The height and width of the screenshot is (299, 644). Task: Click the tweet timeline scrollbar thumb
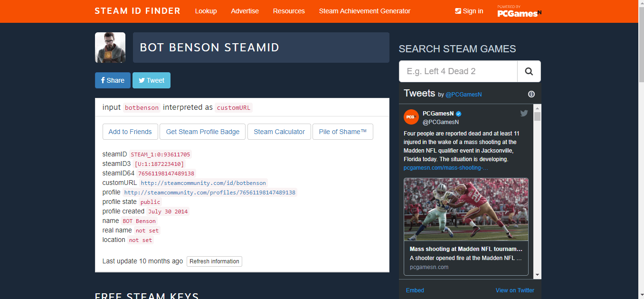tap(537, 116)
